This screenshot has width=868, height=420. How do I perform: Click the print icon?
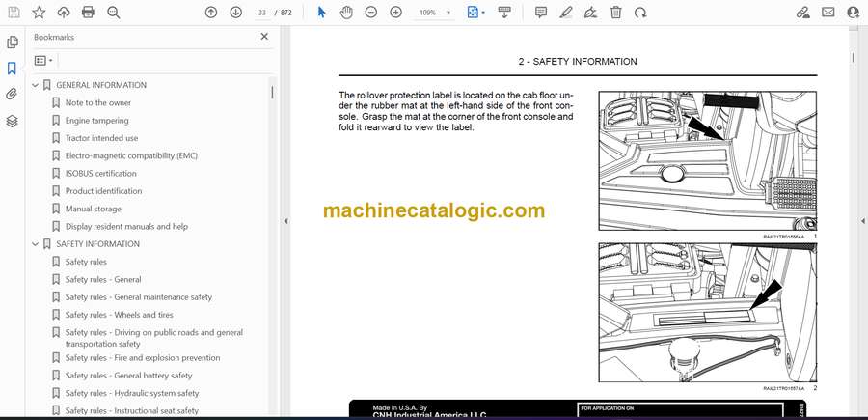click(x=89, y=13)
